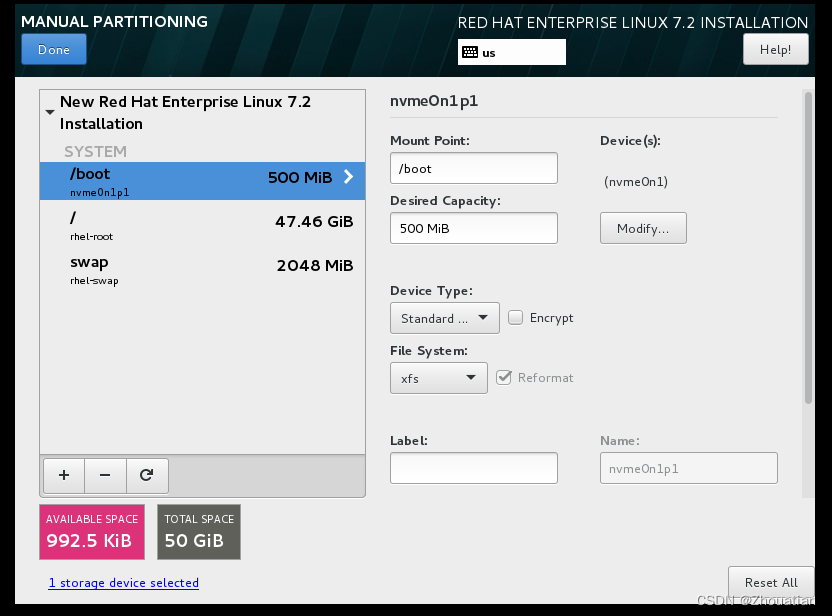Click the Desired Capacity field with 500 MiB
This screenshot has height=616, width=832.
473,228
